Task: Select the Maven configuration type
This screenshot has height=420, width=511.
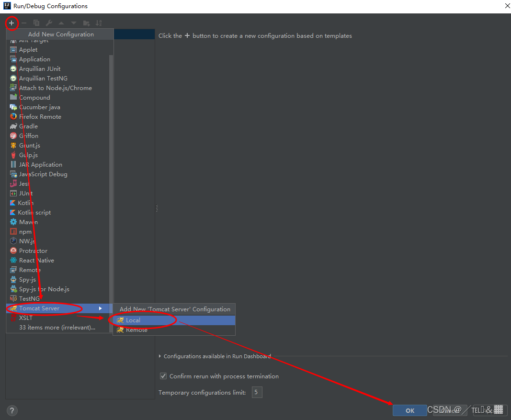Action: (x=29, y=222)
